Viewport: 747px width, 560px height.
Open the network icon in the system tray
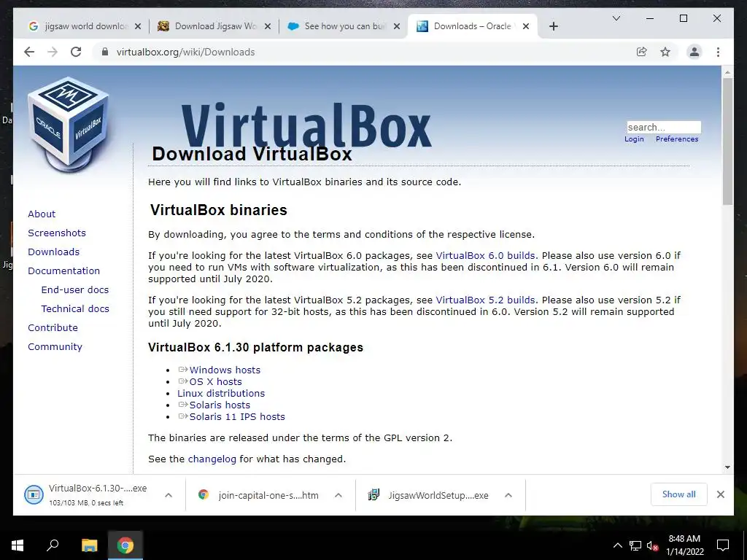635,545
